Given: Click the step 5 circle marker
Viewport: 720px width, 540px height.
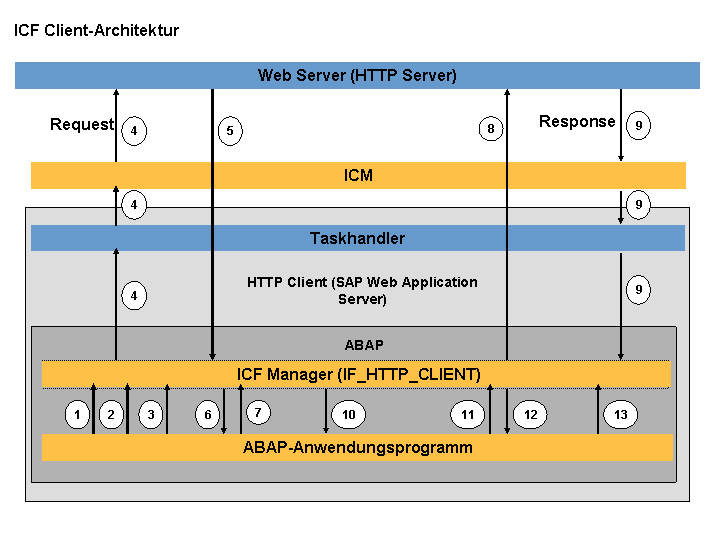Looking at the screenshot, I should tap(230, 131).
